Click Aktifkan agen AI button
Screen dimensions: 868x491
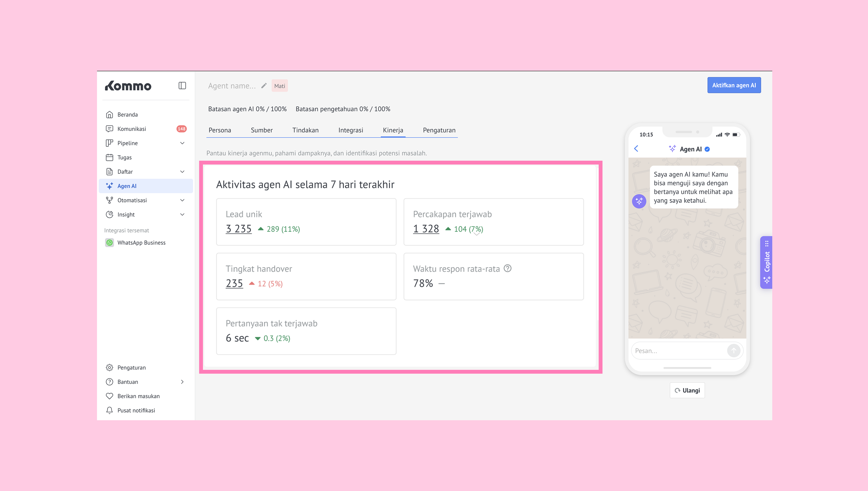734,85
